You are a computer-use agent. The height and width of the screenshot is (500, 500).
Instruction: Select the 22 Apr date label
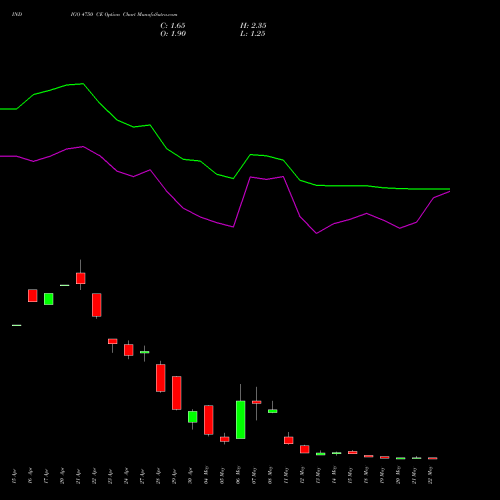coord(94,476)
